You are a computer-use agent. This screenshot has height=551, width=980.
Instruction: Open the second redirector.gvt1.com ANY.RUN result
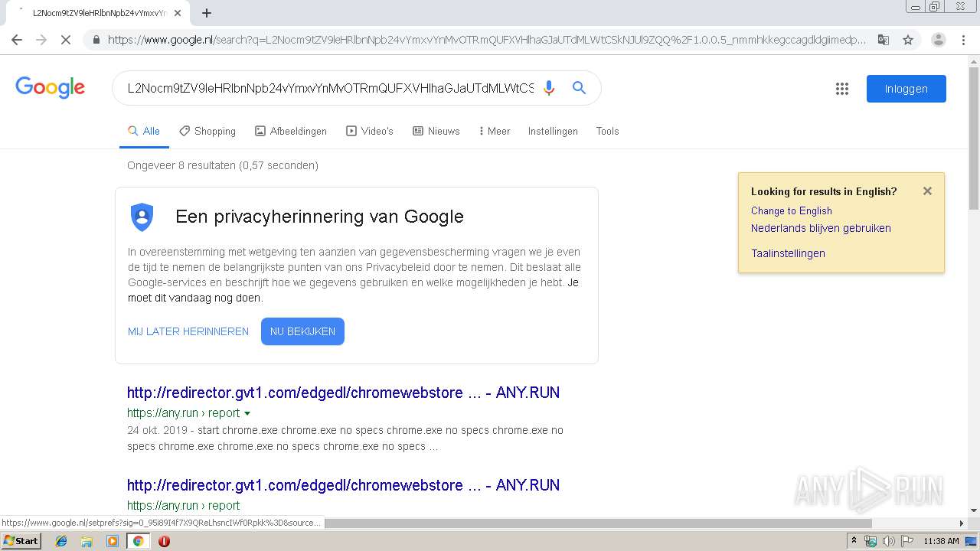(343, 485)
